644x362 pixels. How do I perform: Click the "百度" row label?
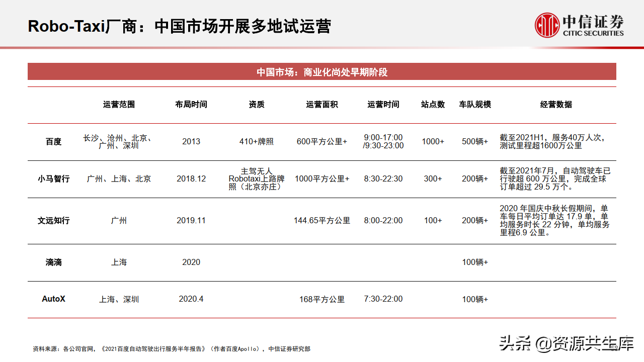53,142
